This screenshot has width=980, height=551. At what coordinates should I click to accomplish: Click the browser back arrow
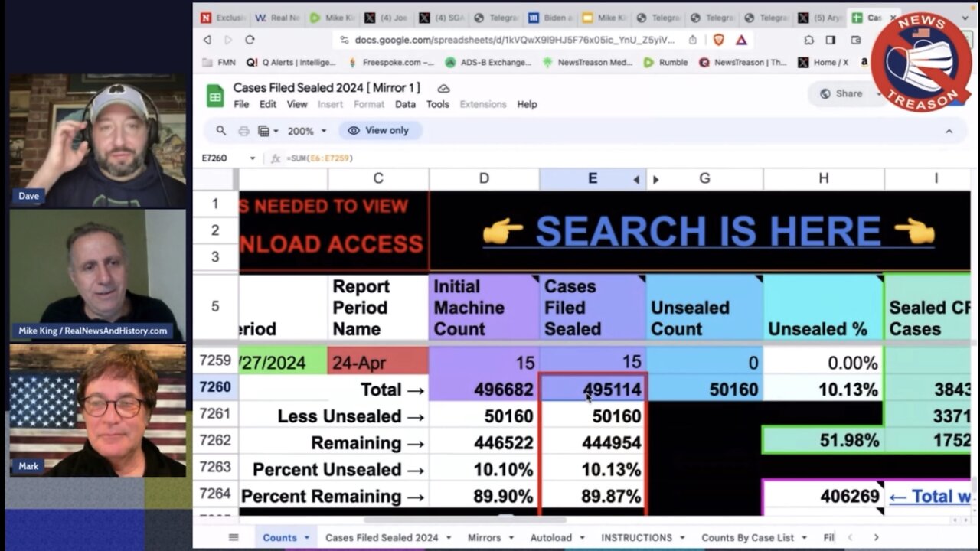click(207, 40)
